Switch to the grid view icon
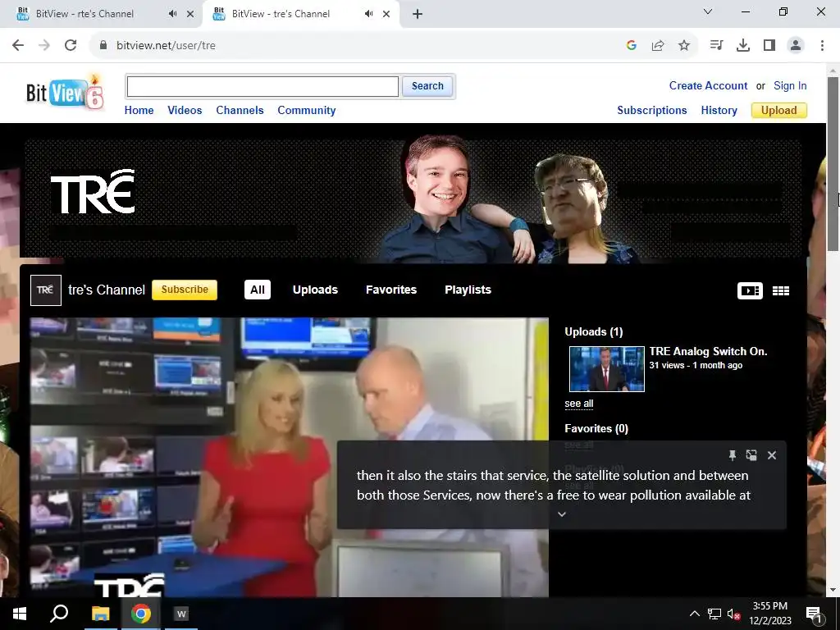 pyautogui.click(x=781, y=290)
